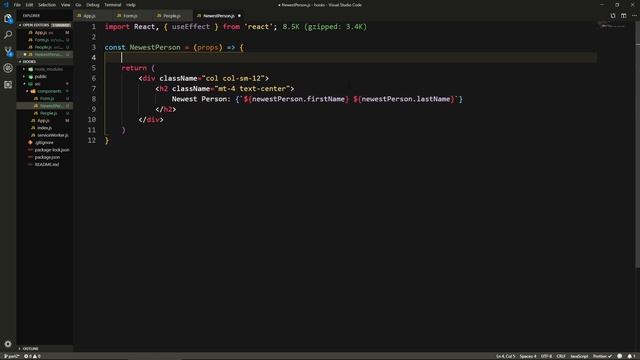Click the 'useEffect' import on line 1
The height and width of the screenshot is (360, 640).
[x=191, y=27]
